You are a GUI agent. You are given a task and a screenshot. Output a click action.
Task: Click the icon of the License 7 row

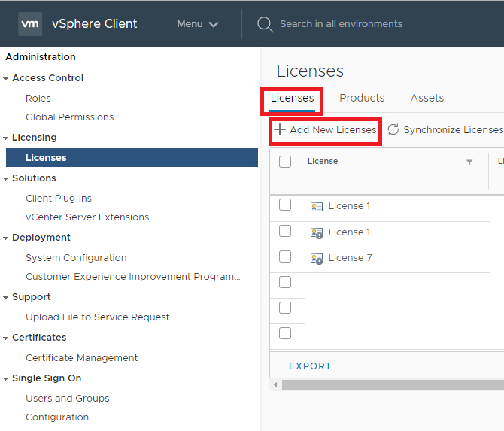pos(316,259)
